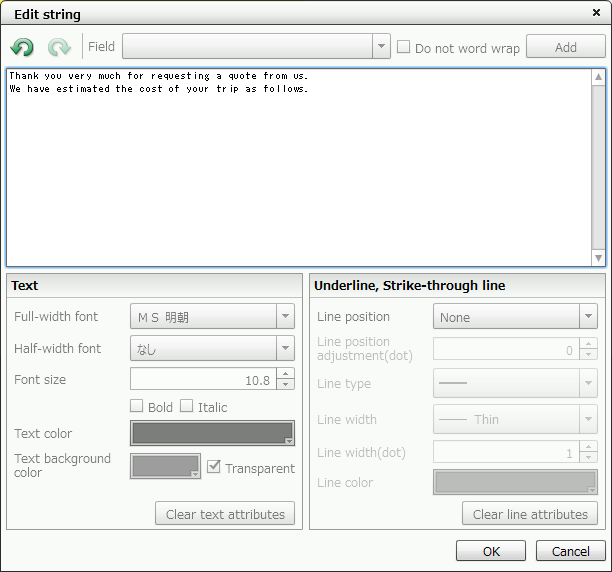Decrease the Font size with down arrow
This screenshot has height=572, width=612.
pyautogui.click(x=286, y=385)
